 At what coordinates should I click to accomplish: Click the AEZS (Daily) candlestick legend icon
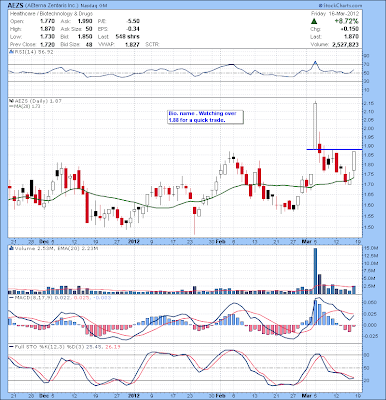(11, 101)
